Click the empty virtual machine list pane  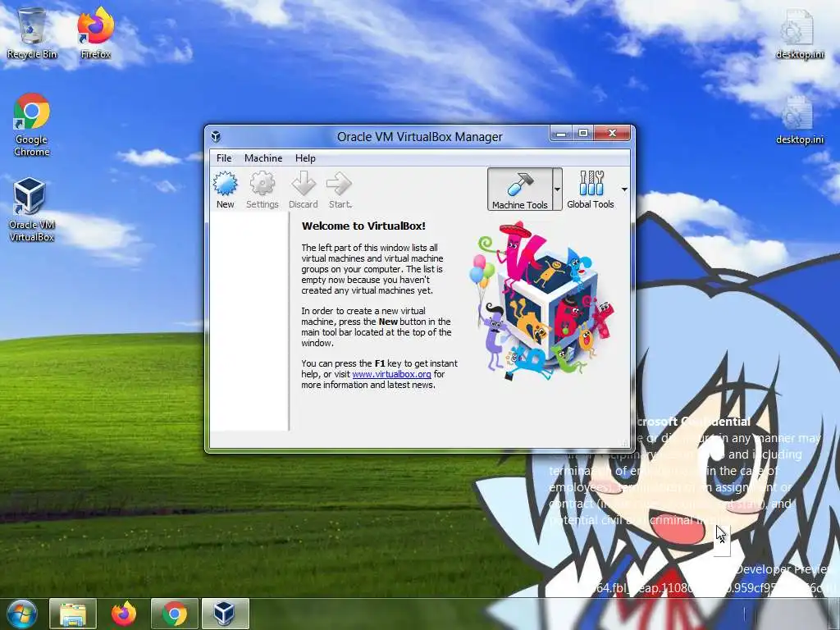tap(249, 322)
